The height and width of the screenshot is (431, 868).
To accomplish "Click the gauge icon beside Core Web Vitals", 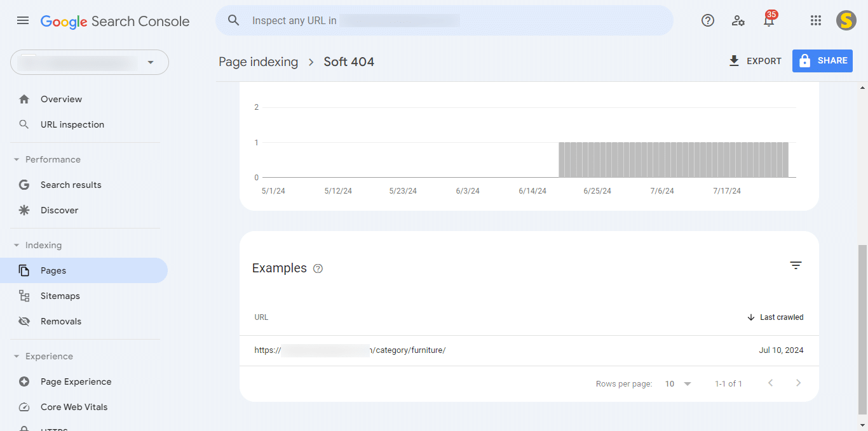I will (x=24, y=407).
